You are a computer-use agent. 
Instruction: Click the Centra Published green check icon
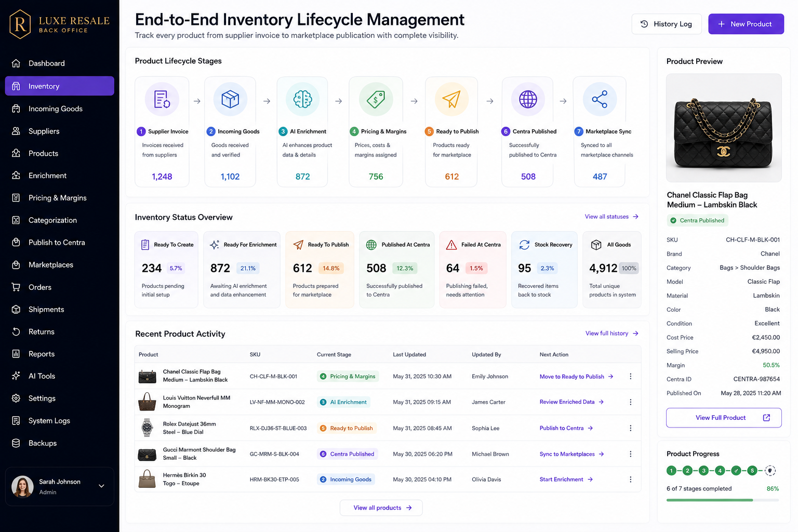pos(673,220)
